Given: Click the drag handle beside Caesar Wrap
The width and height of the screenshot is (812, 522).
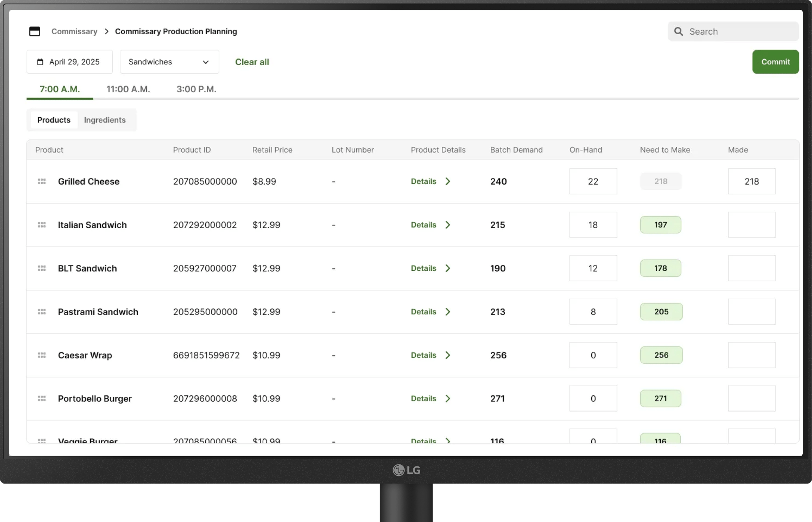Looking at the screenshot, I should click(42, 355).
